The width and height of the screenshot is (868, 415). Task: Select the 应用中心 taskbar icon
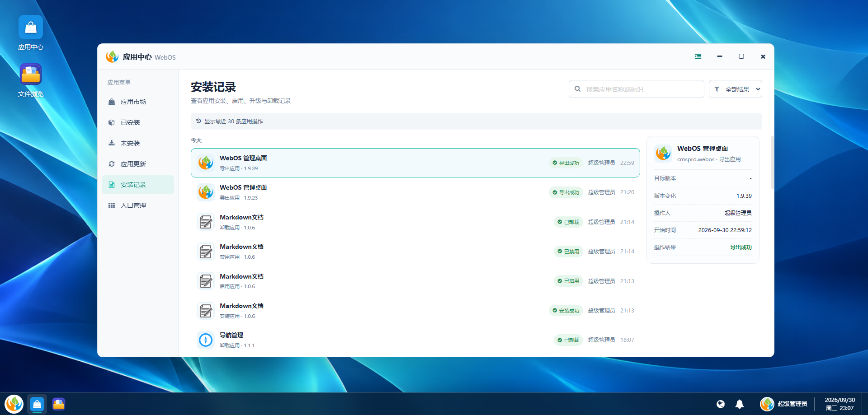(37, 404)
